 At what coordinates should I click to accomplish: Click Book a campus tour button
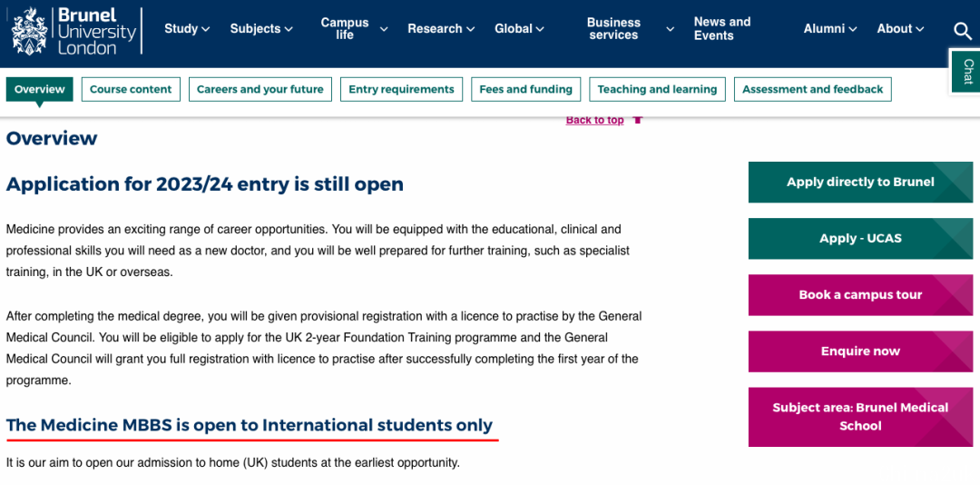click(x=860, y=295)
